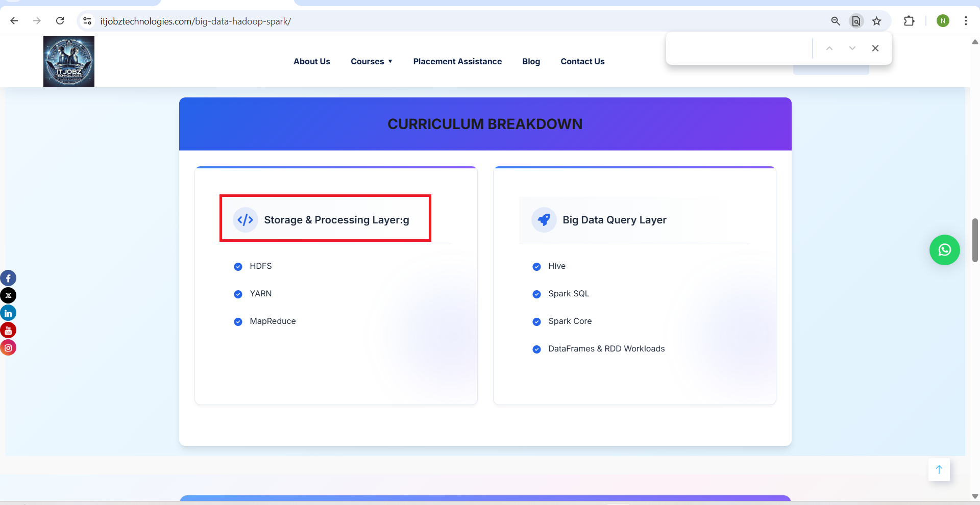Open the Instagram social link

[8, 348]
